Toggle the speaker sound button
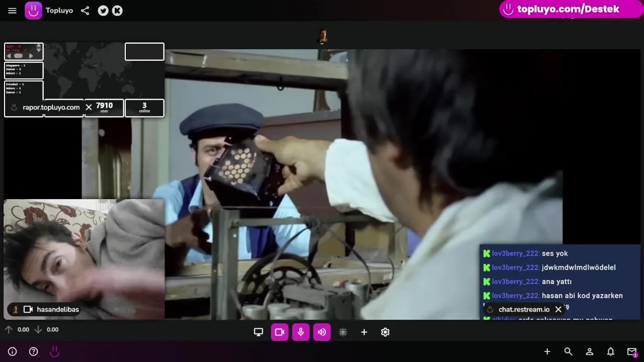 coord(322,332)
